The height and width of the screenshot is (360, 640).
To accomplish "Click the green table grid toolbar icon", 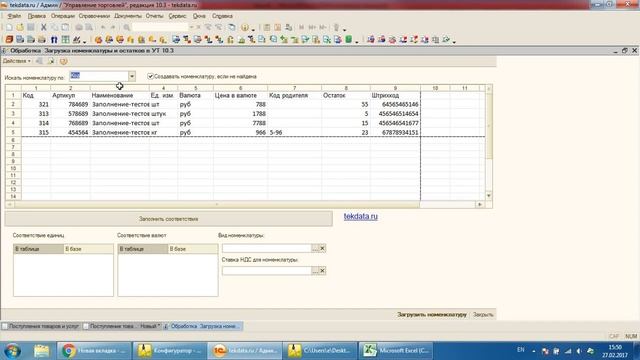I will (65, 40).
